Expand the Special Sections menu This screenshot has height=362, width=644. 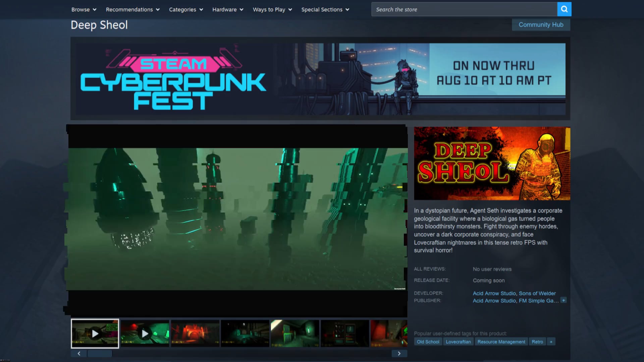click(325, 9)
